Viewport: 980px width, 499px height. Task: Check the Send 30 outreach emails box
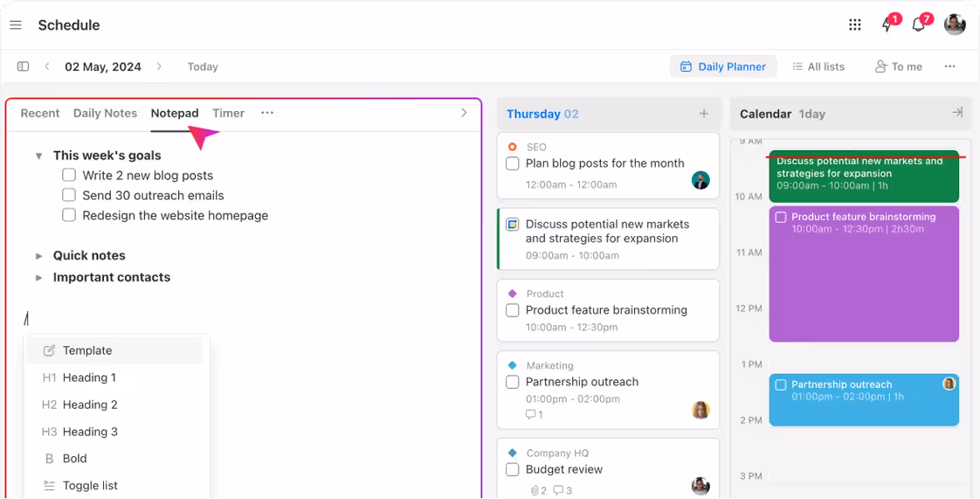pos(69,195)
